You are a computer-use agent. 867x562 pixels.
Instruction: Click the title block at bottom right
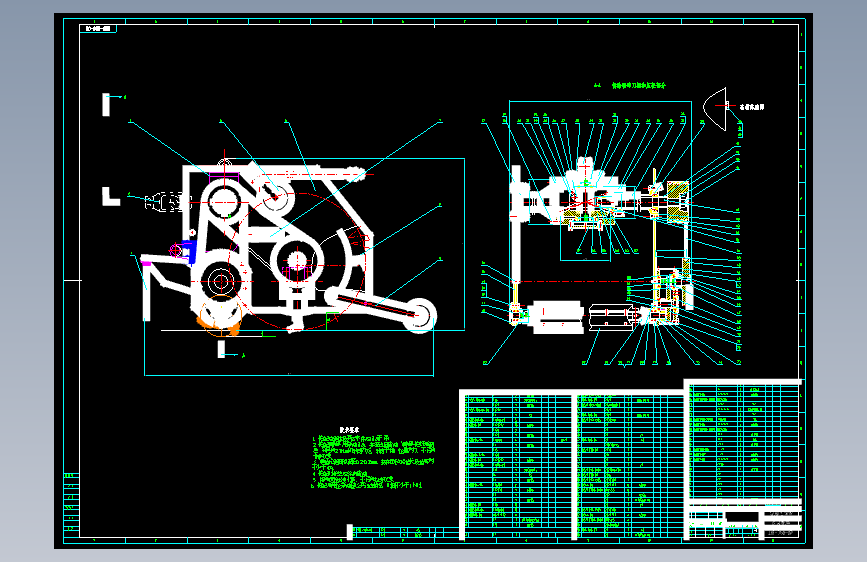coord(744,521)
